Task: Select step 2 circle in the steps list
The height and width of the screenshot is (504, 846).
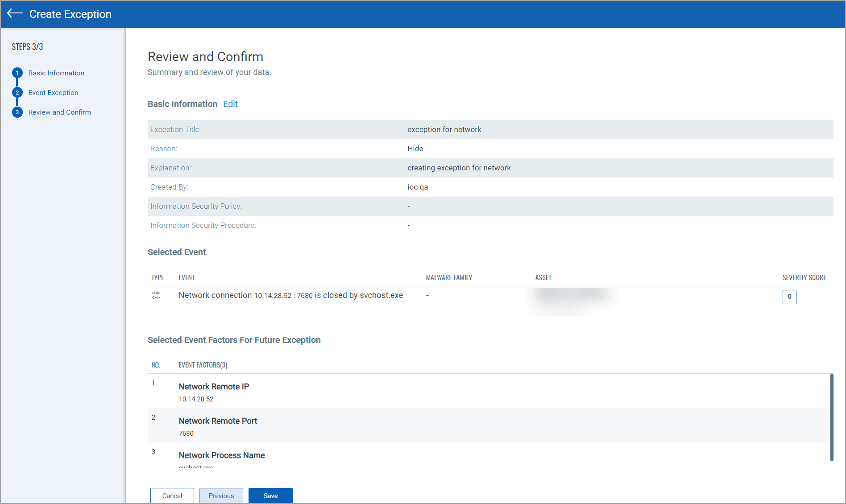Action: [x=17, y=92]
